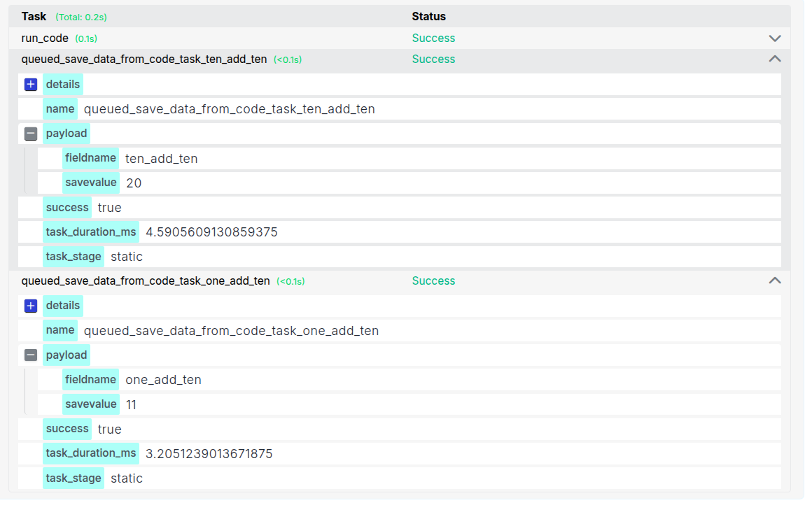Click the name key label in ten_add_ten task
Image resolution: width=812 pixels, height=519 pixels.
click(60, 109)
